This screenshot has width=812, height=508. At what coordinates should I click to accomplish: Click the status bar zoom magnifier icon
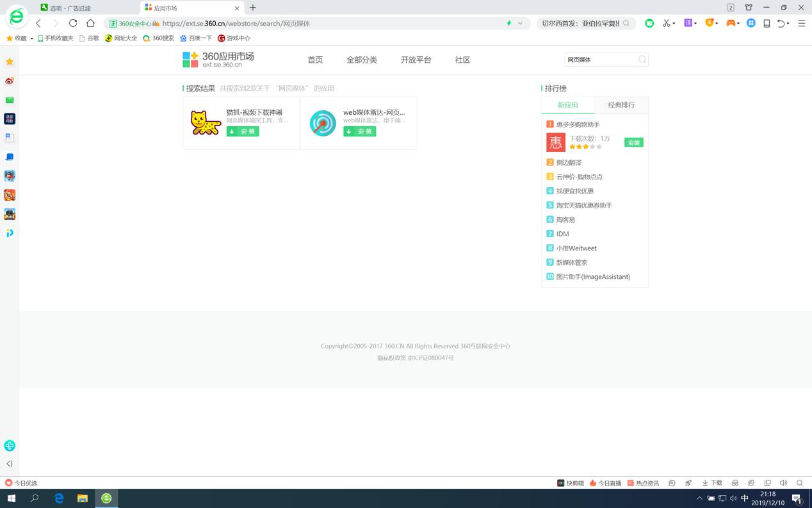[x=800, y=483]
